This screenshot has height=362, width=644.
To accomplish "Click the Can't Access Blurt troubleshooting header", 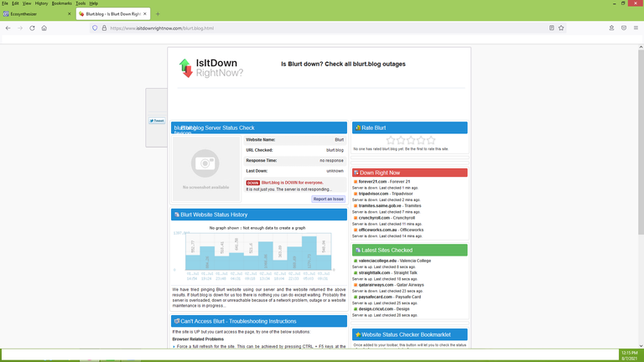I will [259, 322].
